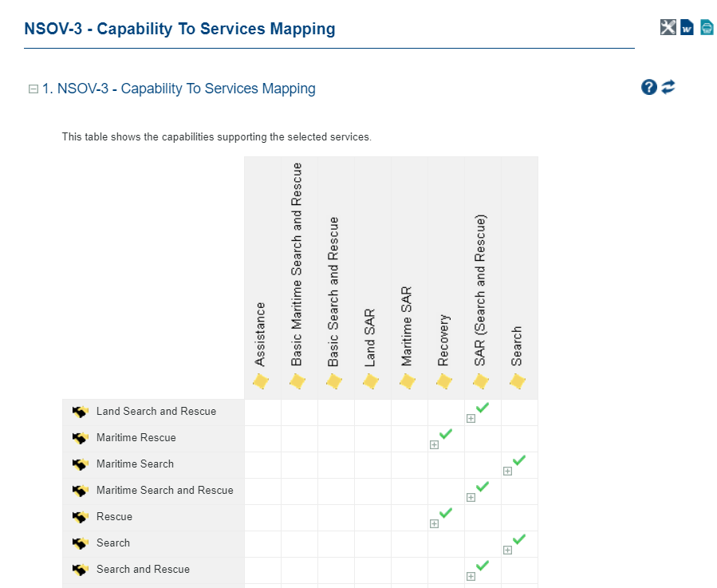This screenshot has width=717, height=588.
Task: Collapse the NSOV-3 section with minus box
Action: point(33,89)
